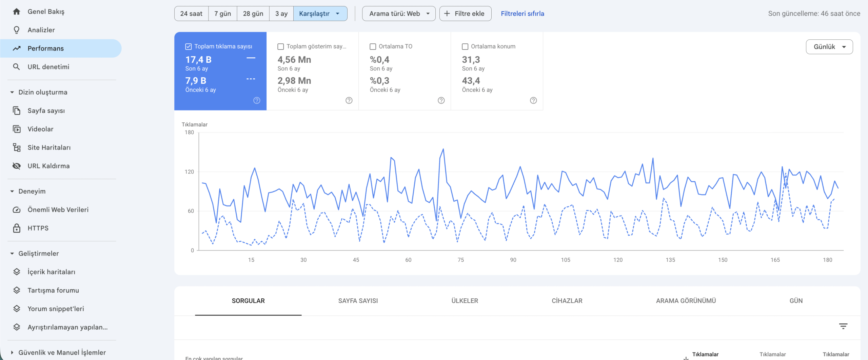This screenshot has width=868, height=360.
Task: Open Önemli Web Verileri gauge icon
Action: (16, 210)
